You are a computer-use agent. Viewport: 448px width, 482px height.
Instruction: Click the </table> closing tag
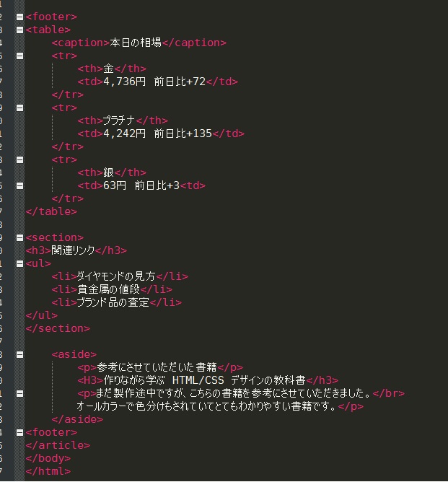(x=51, y=212)
